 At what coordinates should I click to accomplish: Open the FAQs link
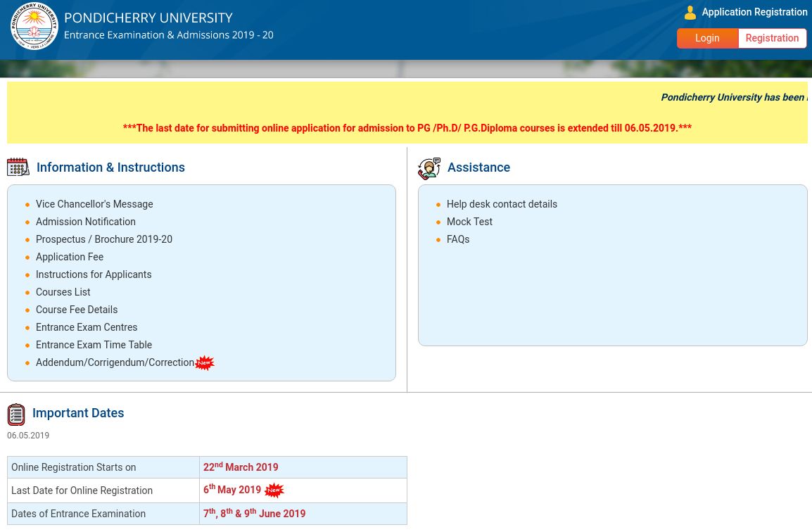click(x=458, y=239)
